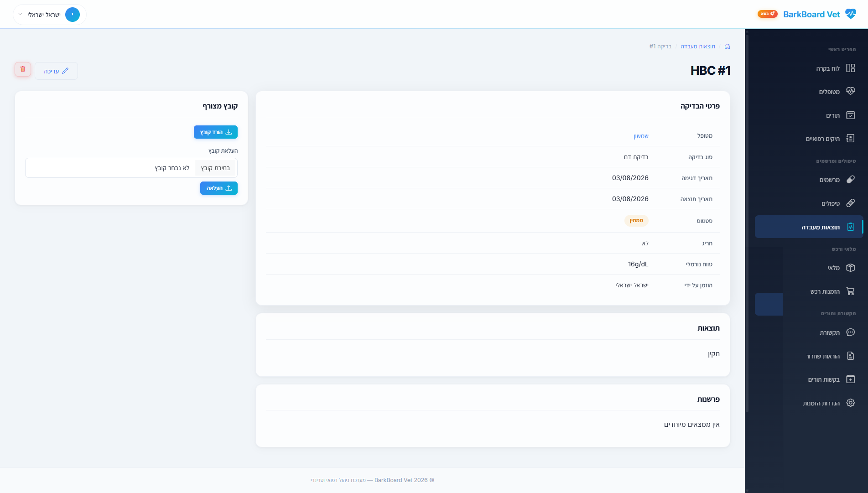Open מטופלים menu item
Viewport: 868px width, 493px height.
coord(809,92)
